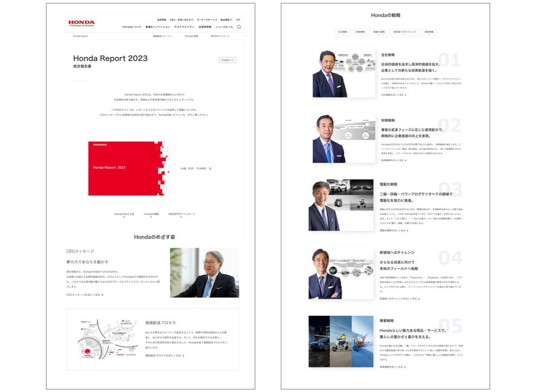The image size is (537, 392).
Task: Follow 電動化戦略を詳しく見る link
Action: pyautogui.click(x=394, y=230)
